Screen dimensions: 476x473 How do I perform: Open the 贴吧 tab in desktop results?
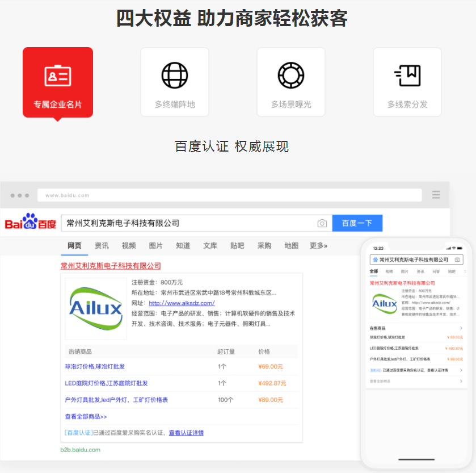coord(237,245)
